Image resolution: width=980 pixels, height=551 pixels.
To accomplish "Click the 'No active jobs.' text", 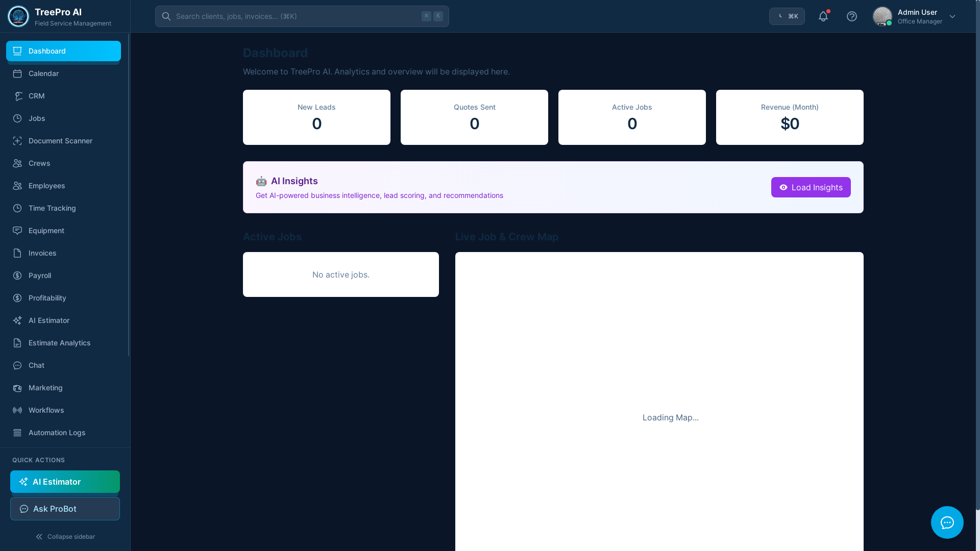I will (341, 274).
